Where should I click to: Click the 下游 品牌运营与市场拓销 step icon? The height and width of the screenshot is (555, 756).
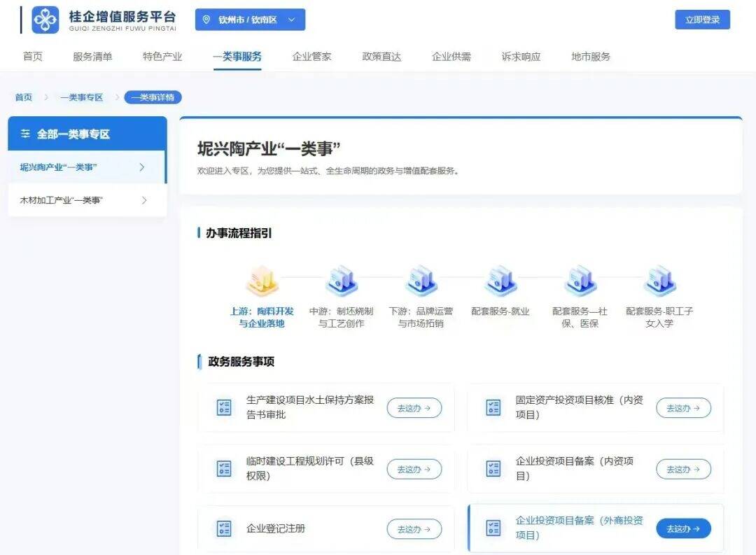(421, 281)
